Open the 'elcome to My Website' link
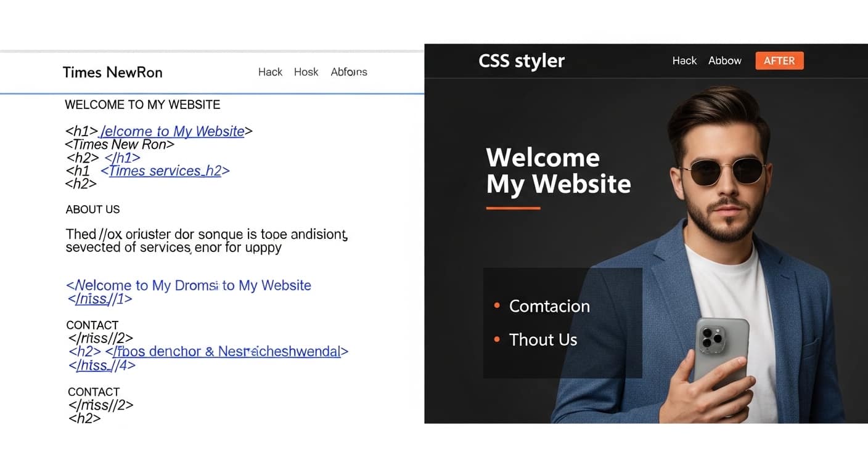Viewport: 868px width, 473px height. (x=173, y=131)
